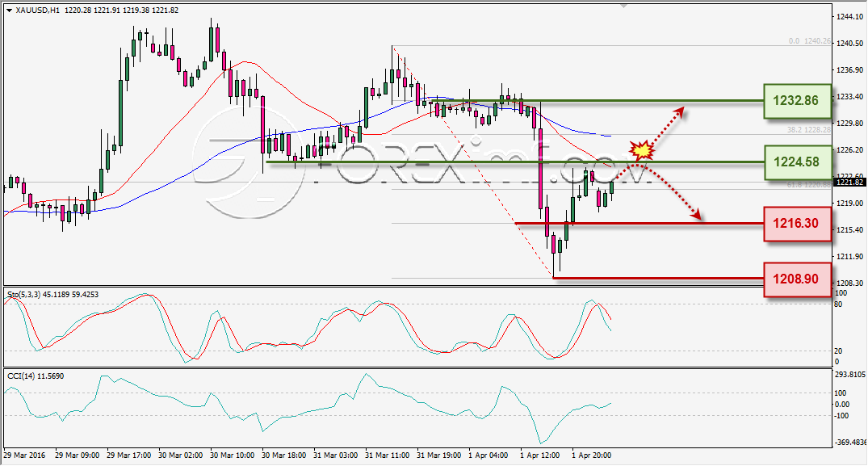Select the 1224.58 green level label
The height and width of the screenshot is (466, 868).
click(797, 162)
